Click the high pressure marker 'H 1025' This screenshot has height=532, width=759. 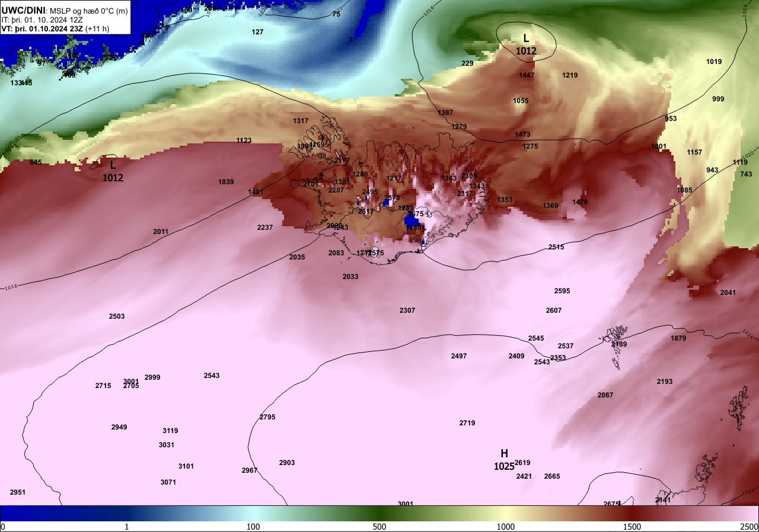tap(504, 460)
